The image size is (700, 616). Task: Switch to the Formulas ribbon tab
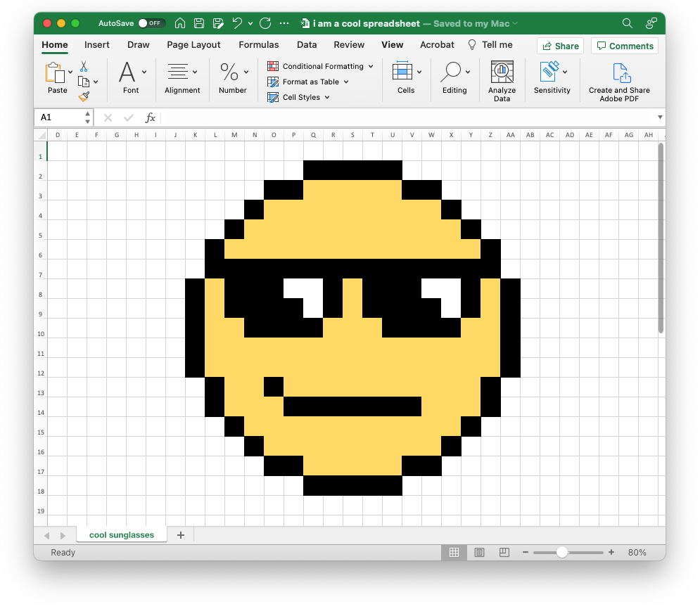coord(259,44)
